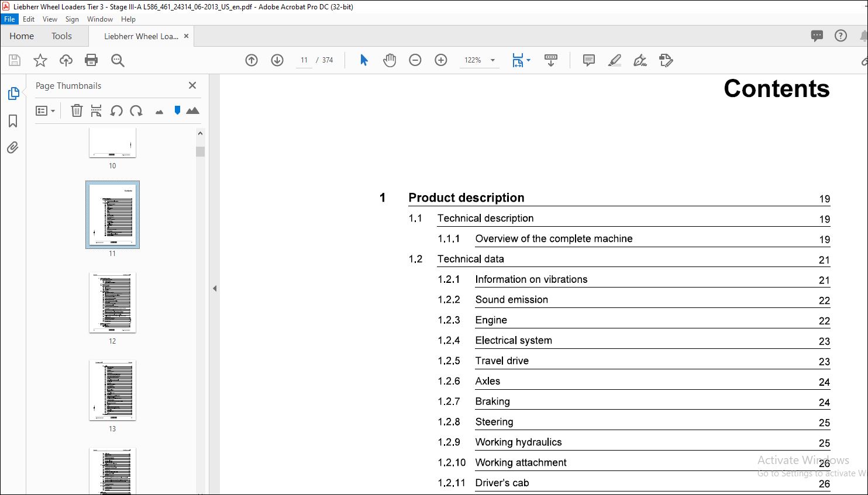Jump to Sound emission entry

[x=512, y=300]
